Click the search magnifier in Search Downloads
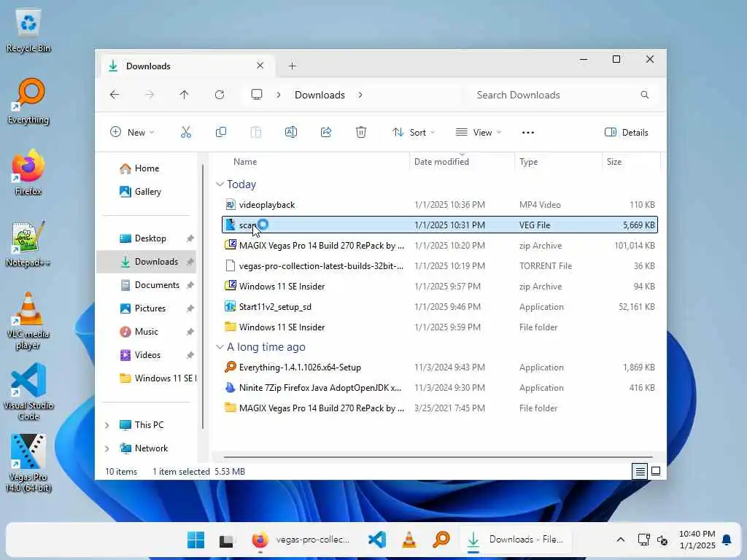 [645, 95]
